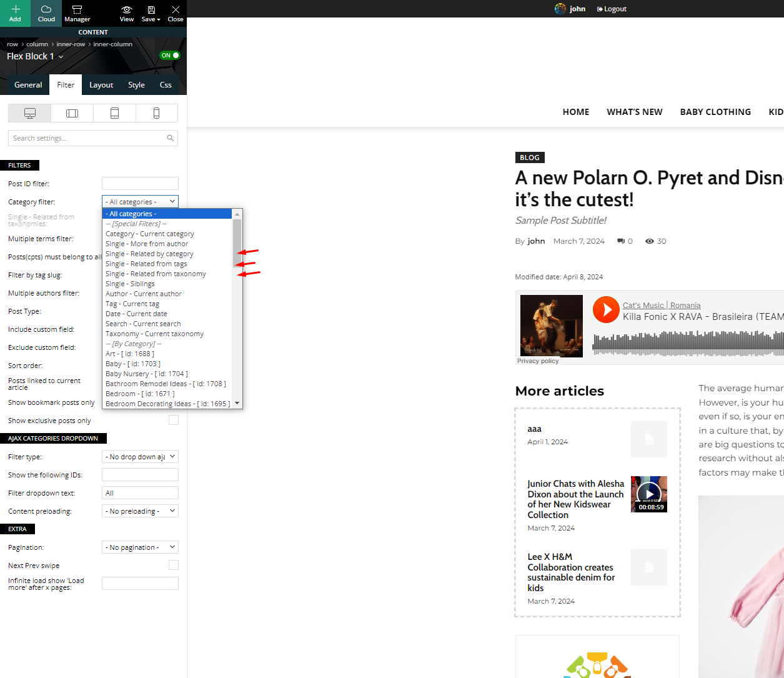Image resolution: width=784 pixels, height=678 pixels.
Task: Click the Filter dropdown text input
Action: coord(140,493)
